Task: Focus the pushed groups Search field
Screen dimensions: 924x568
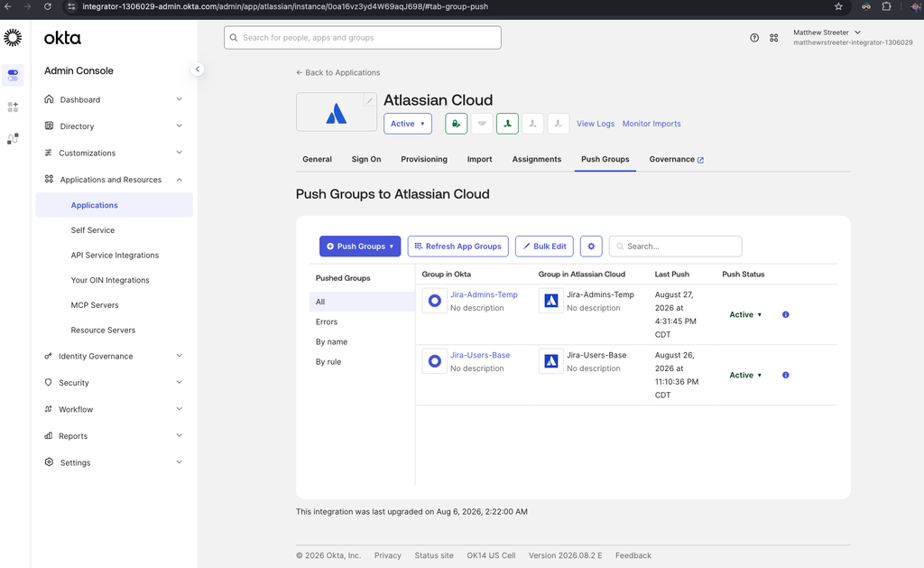Action: pos(675,247)
